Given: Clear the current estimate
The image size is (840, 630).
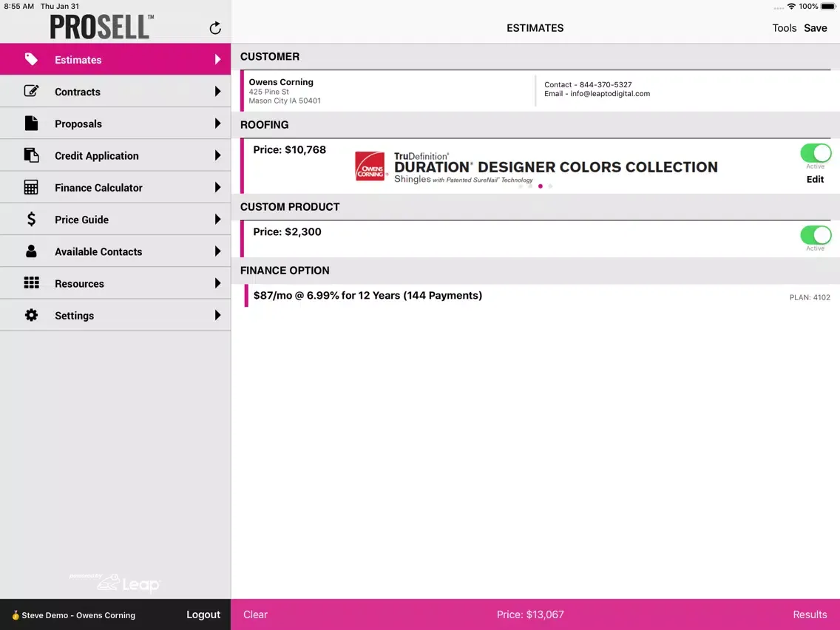Looking at the screenshot, I should [256, 614].
